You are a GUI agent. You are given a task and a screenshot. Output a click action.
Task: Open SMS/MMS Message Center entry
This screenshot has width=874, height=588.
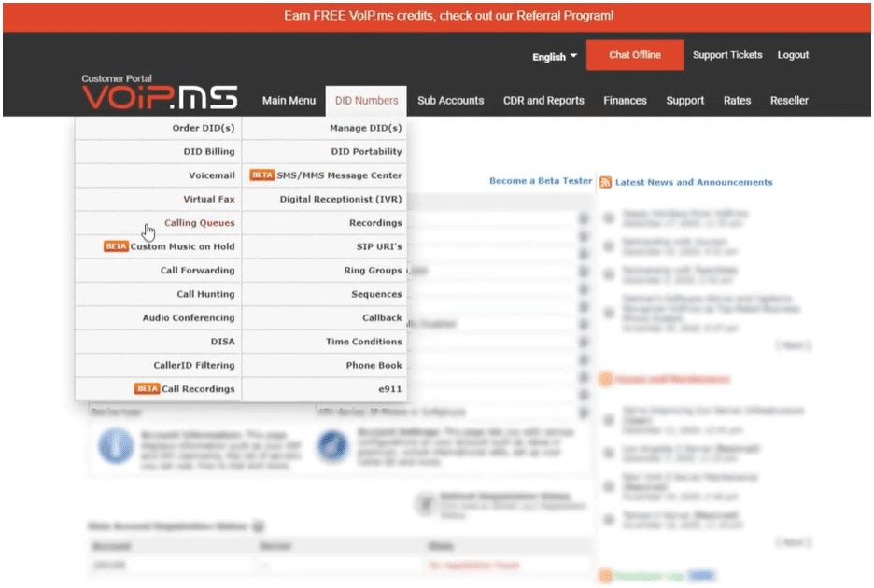pyautogui.click(x=324, y=175)
